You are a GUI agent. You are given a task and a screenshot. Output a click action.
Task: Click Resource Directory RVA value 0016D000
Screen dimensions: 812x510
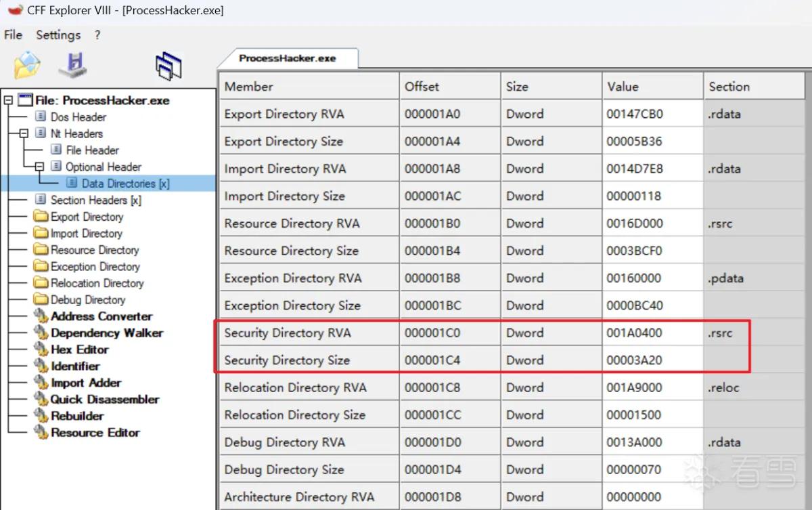click(653, 224)
